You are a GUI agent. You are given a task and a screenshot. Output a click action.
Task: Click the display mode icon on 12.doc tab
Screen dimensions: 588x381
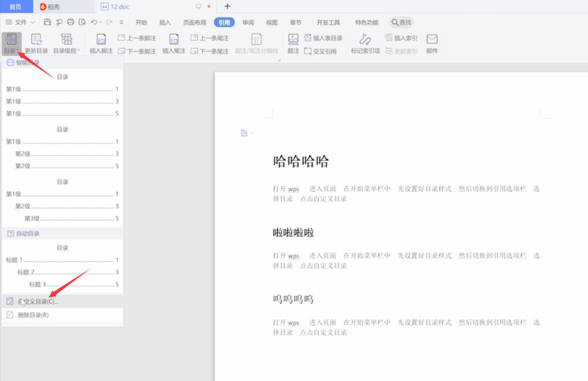pyautogui.click(x=198, y=6)
